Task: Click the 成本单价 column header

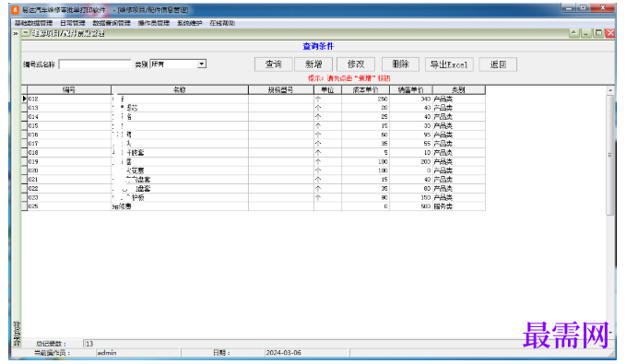Action: point(366,89)
